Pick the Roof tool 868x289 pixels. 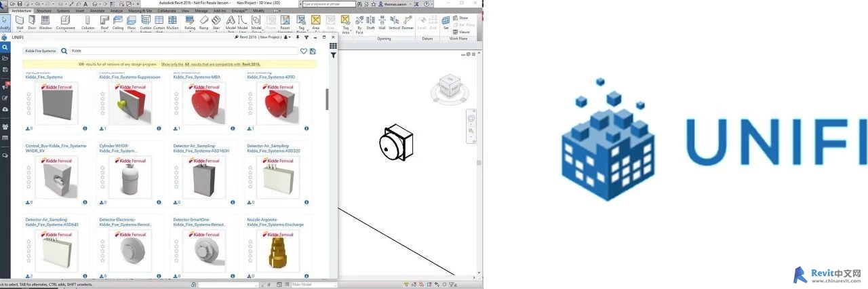click(104, 23)
